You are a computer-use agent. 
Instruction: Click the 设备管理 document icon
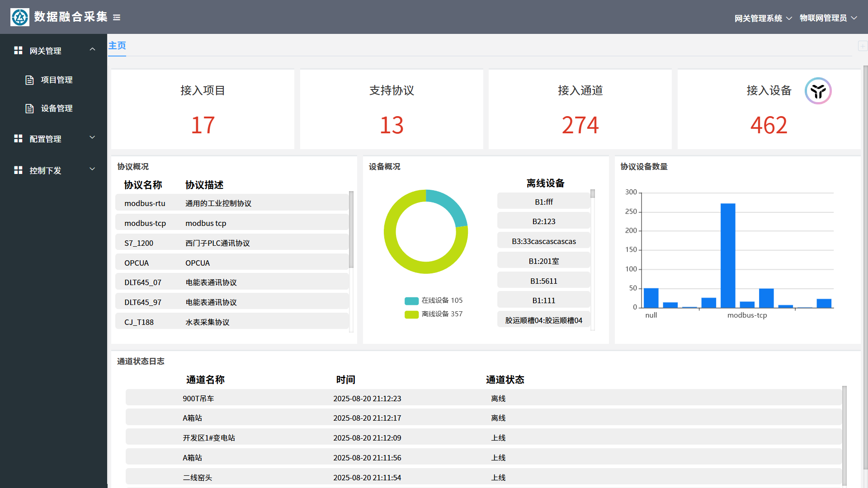tap(29, 108)
